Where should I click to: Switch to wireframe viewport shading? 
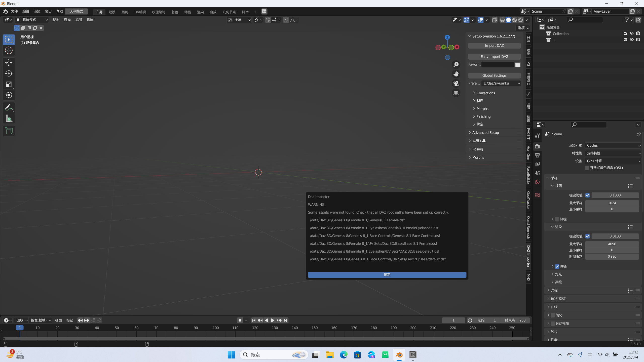(502, 20)
